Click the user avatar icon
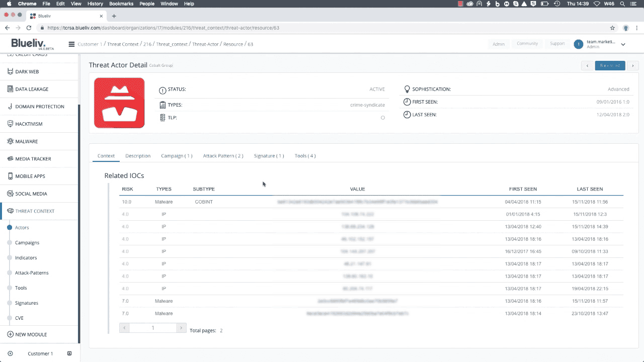Viewport: 644px width, 362px height. tap(579, 44)
